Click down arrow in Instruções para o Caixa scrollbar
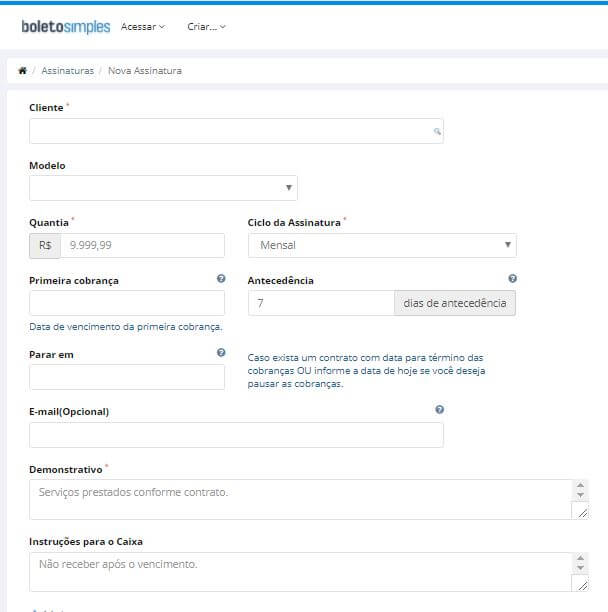Screen dimensions: 608x612 580,568
